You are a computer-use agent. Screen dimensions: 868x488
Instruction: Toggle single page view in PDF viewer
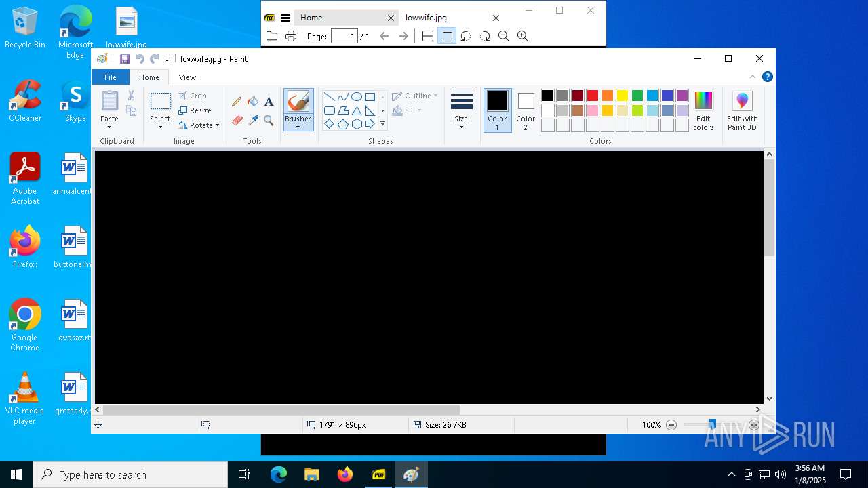pos(447,36)
